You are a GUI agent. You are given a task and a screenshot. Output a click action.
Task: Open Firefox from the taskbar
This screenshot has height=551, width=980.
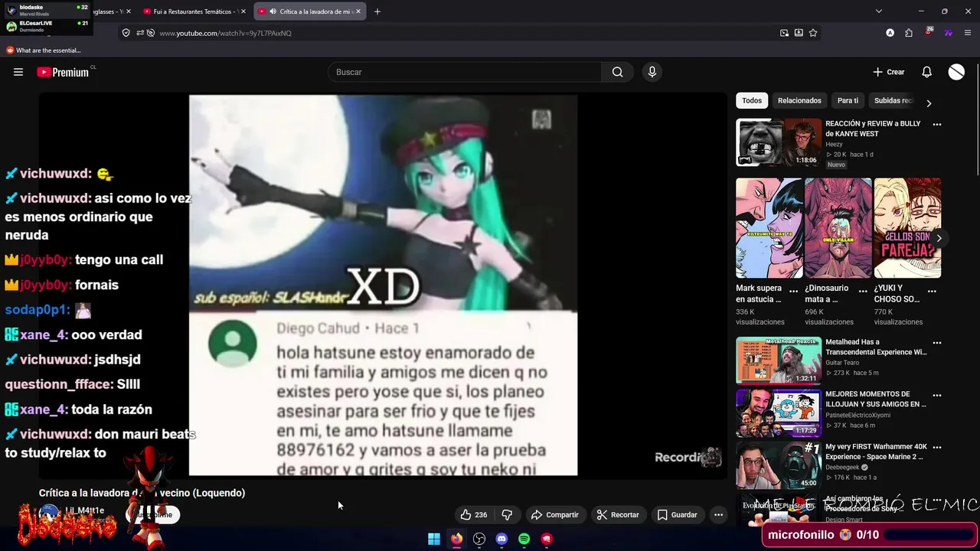pos(457,539)
